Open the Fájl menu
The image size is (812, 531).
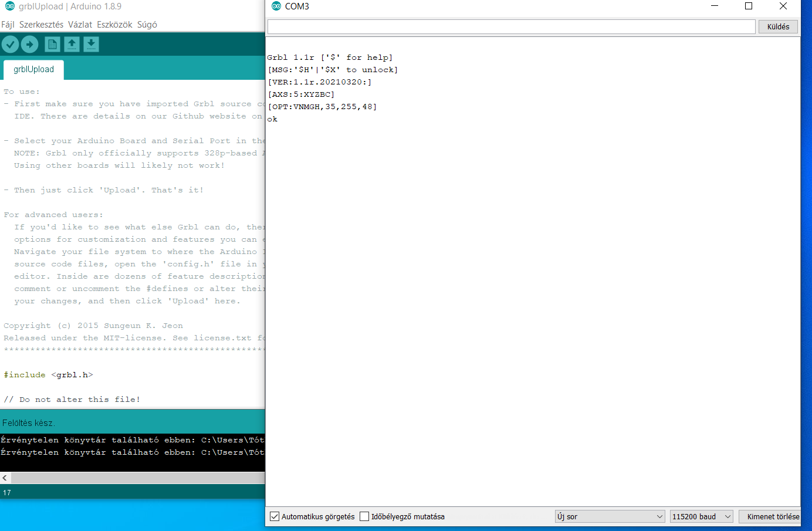click(x=8, y=25)
